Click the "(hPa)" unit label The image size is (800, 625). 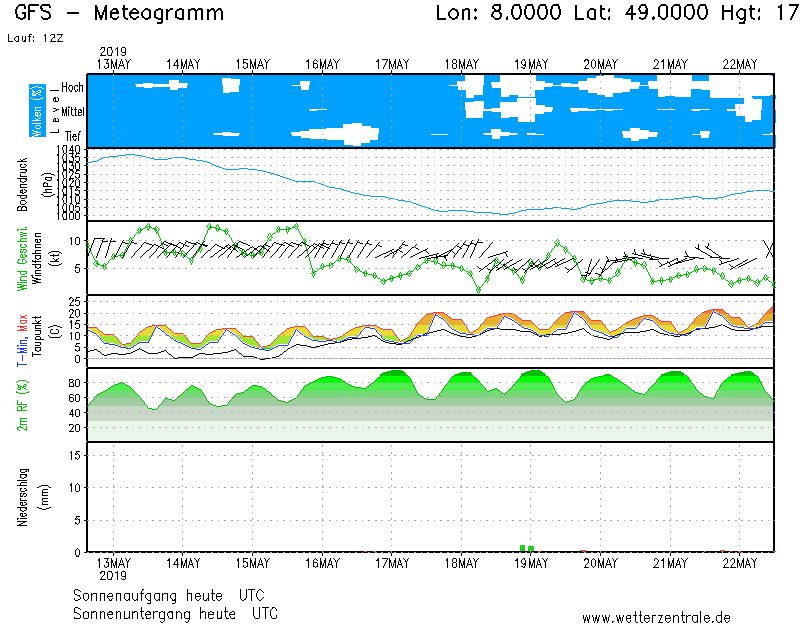[x=48, y=185]
